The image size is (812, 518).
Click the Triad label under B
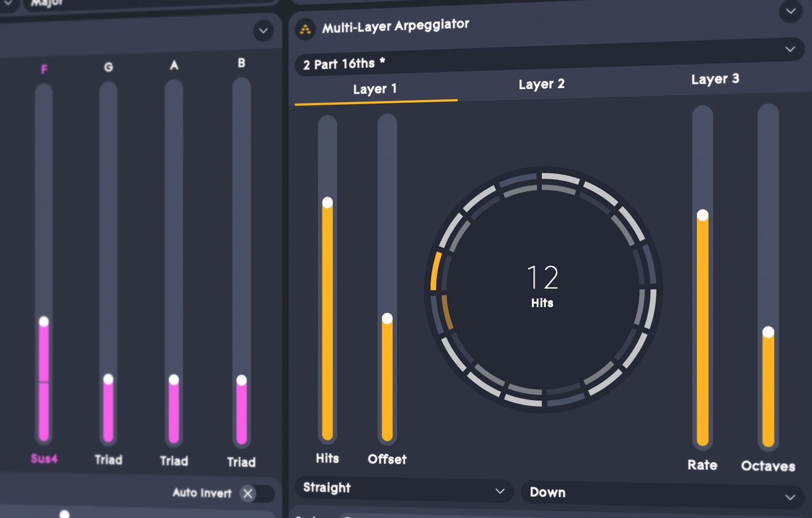[x=241, y=462]
